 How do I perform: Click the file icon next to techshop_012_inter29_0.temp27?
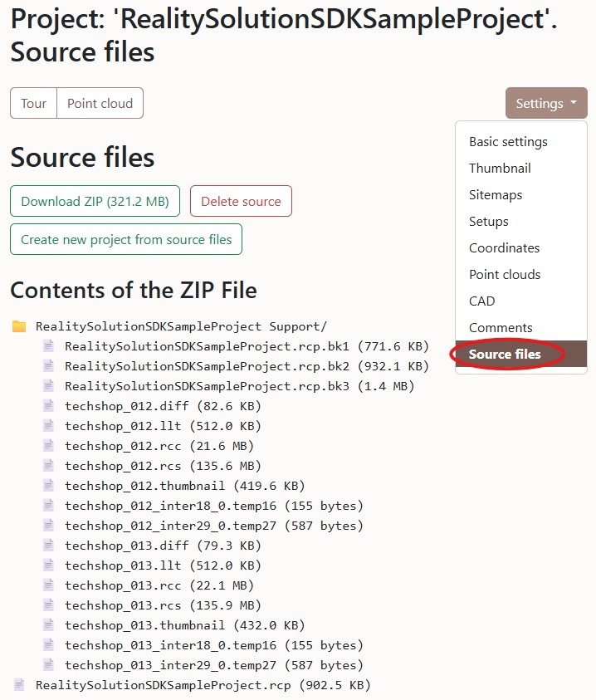(48, 526)
